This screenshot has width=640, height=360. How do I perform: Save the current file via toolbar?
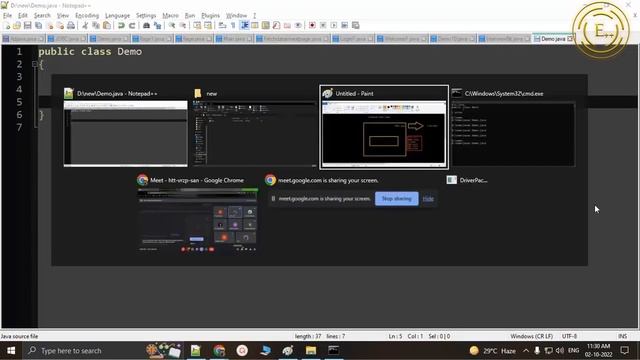(x=27, y=26)
